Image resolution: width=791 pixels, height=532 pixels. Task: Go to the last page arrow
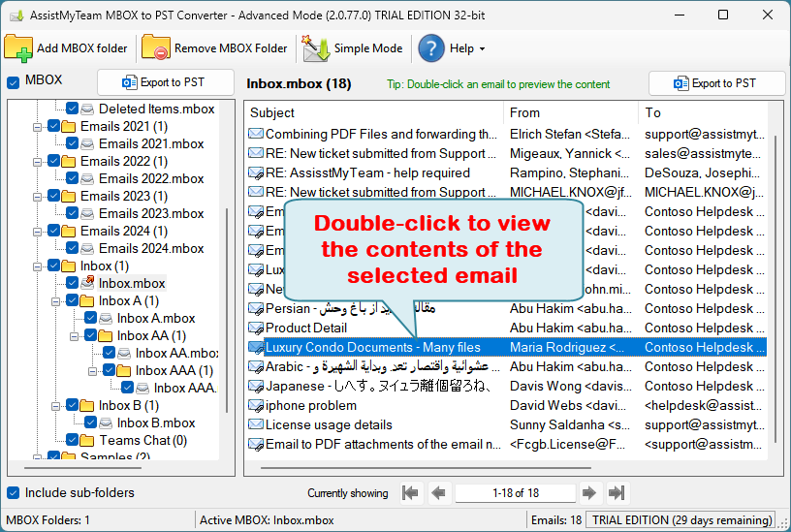coord(617,492)
